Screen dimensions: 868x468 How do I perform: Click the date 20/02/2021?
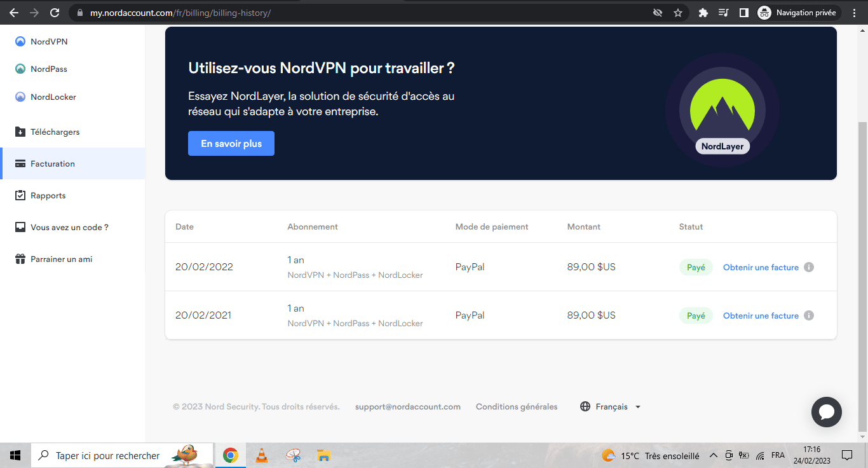(x=203, y=315)
